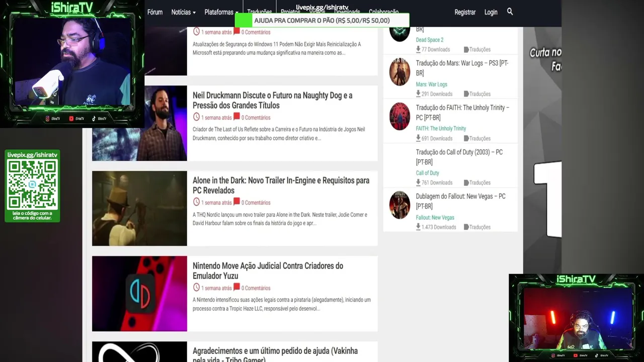644x362 pixels.
Task: Expand the Notícias dropdown menu
Action: pyautogui.click(x=183, y=12)
